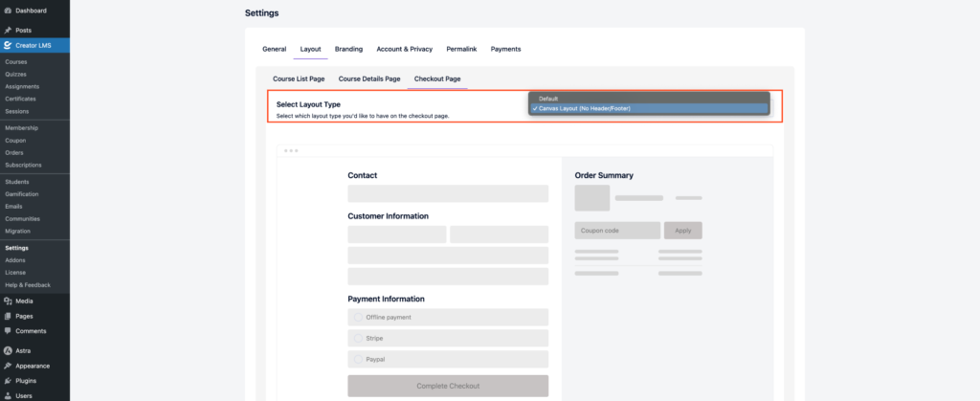Click the Dashboard icon in sidebar

click(x=8, y=11)
